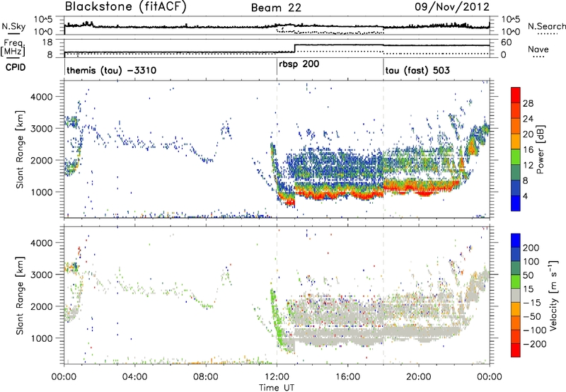
Task: Click the '60' tick on the Nave axis
Action: pos(507,42)
